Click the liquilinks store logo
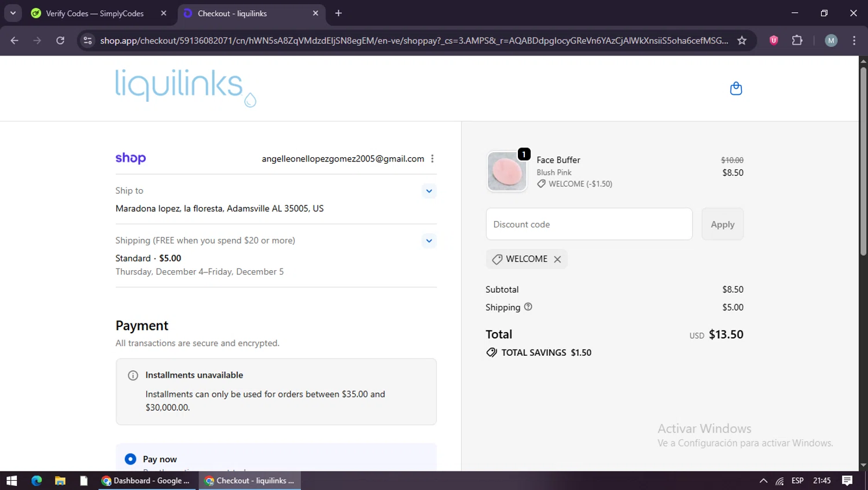This screenshot has height=490, width=868. pos(185,88)
